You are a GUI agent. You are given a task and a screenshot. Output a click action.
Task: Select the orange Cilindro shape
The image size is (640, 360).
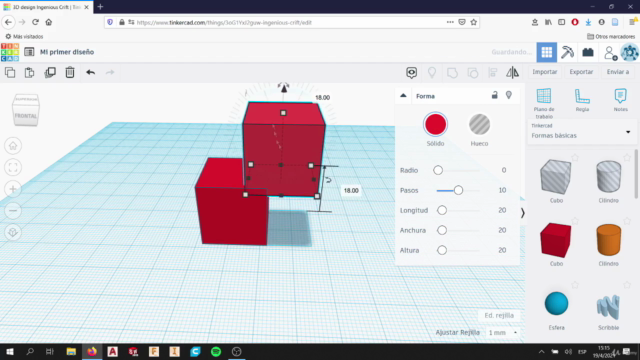[609, 240]
